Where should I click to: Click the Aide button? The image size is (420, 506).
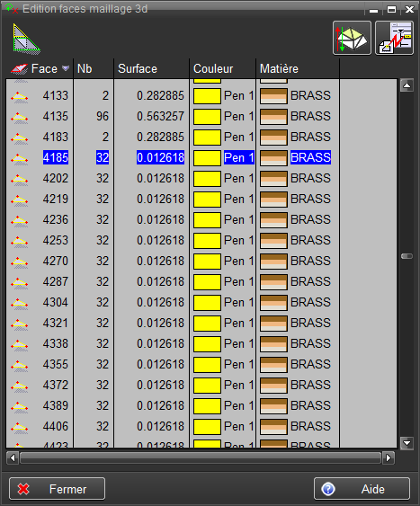click(362, 489)
